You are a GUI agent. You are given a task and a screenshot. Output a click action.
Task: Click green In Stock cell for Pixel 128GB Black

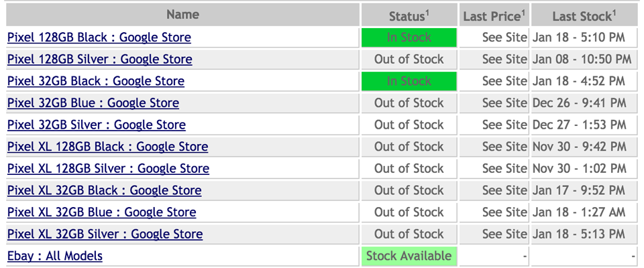pos(409,38)
